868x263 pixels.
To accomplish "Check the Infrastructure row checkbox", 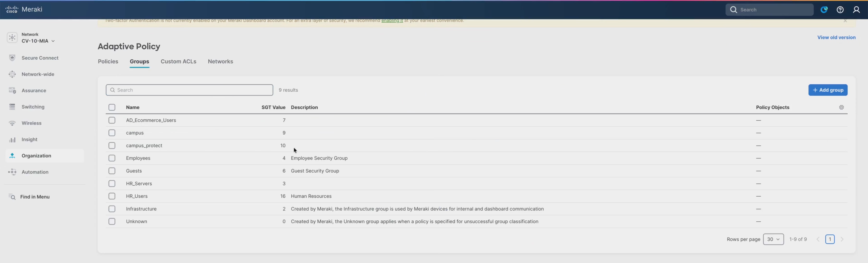I will [112, 209].
